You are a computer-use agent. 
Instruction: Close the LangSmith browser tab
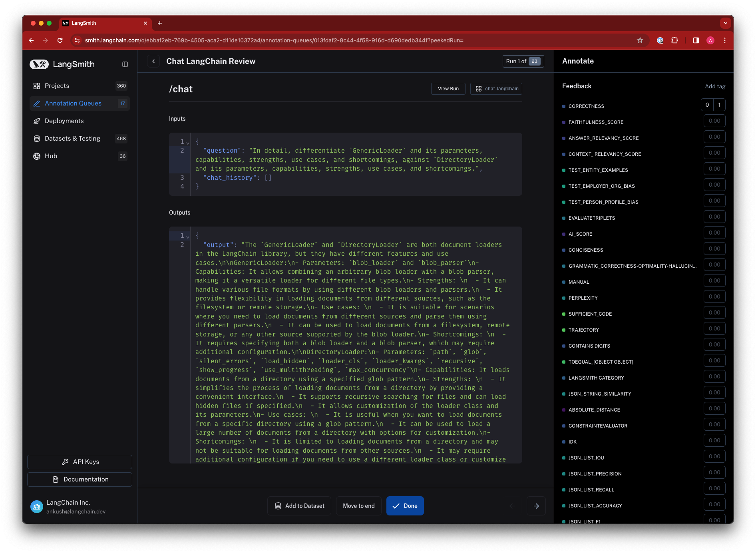coord(145,23)
